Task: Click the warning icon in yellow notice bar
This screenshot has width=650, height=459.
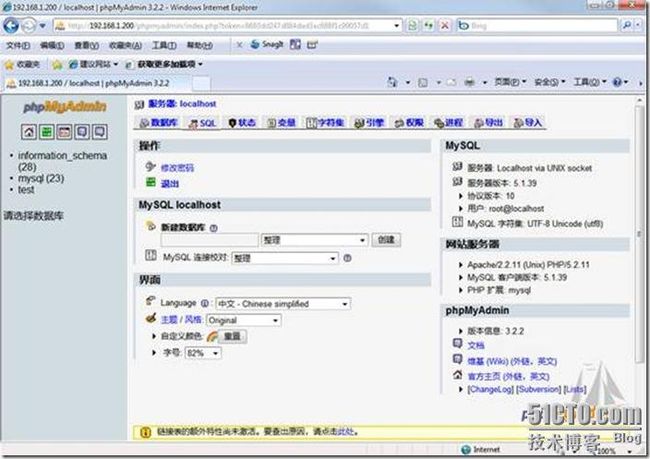Action: 145,432
